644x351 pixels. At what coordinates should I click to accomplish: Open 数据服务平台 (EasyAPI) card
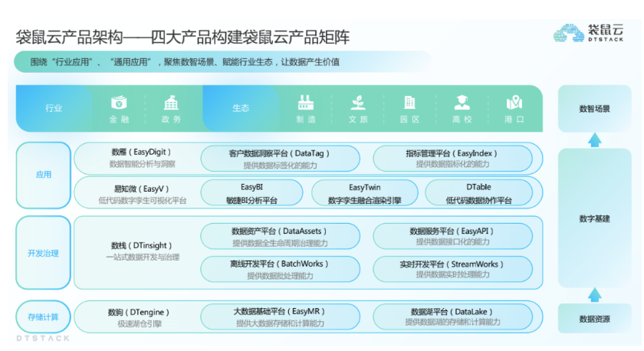click(x=452, y=236)
